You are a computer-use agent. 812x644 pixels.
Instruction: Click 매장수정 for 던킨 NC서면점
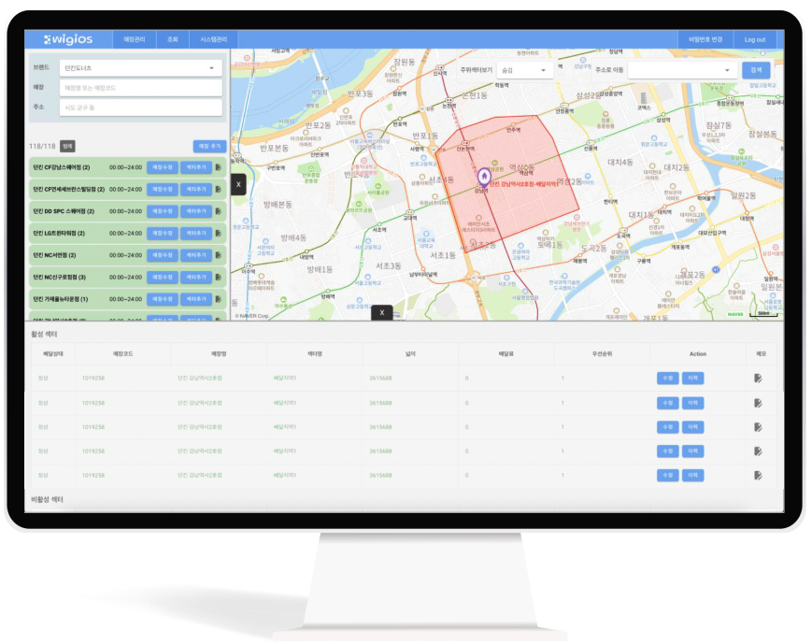(x=163, y=255)
